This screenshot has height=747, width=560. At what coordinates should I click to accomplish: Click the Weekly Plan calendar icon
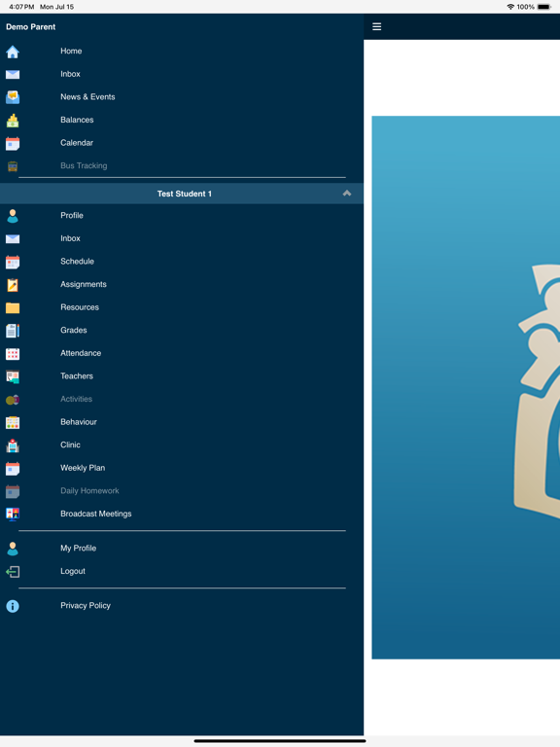coord(13,469)
